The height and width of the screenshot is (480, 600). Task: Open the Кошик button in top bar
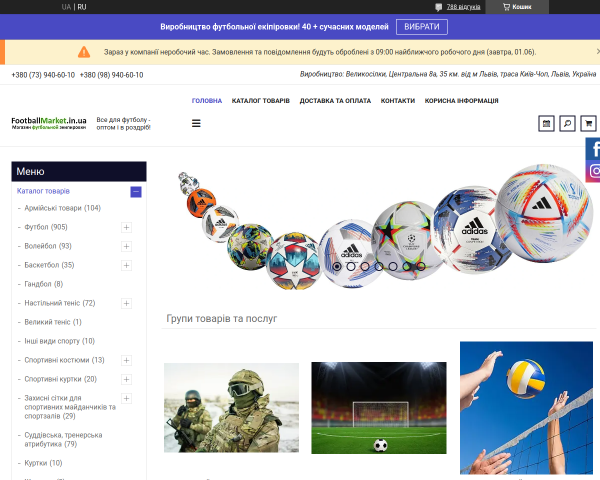(517, 7)
